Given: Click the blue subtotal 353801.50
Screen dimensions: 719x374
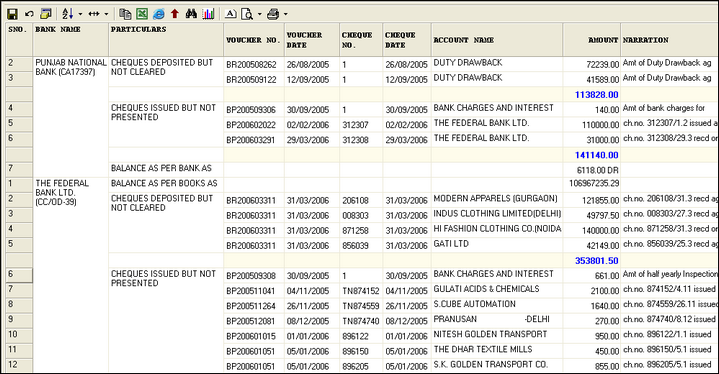Looking at the screenshot, I should point(597,261).
